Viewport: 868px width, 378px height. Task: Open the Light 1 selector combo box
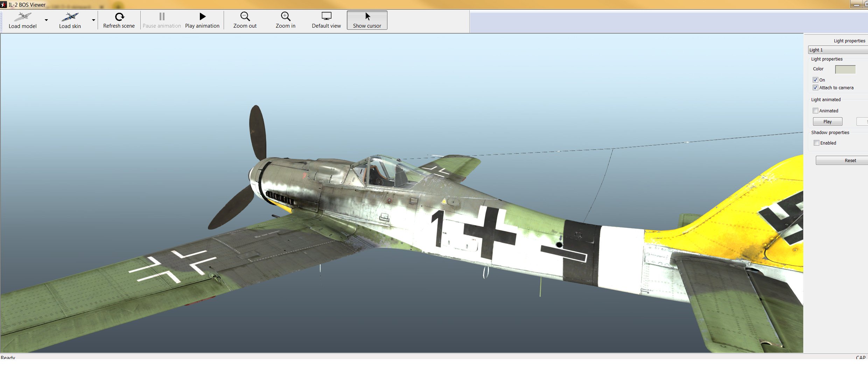point(838,50)
